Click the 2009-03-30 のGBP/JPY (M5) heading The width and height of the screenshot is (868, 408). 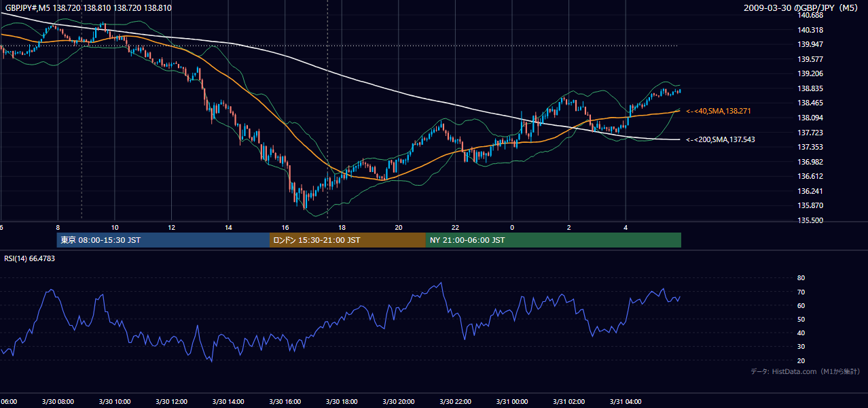801,8
